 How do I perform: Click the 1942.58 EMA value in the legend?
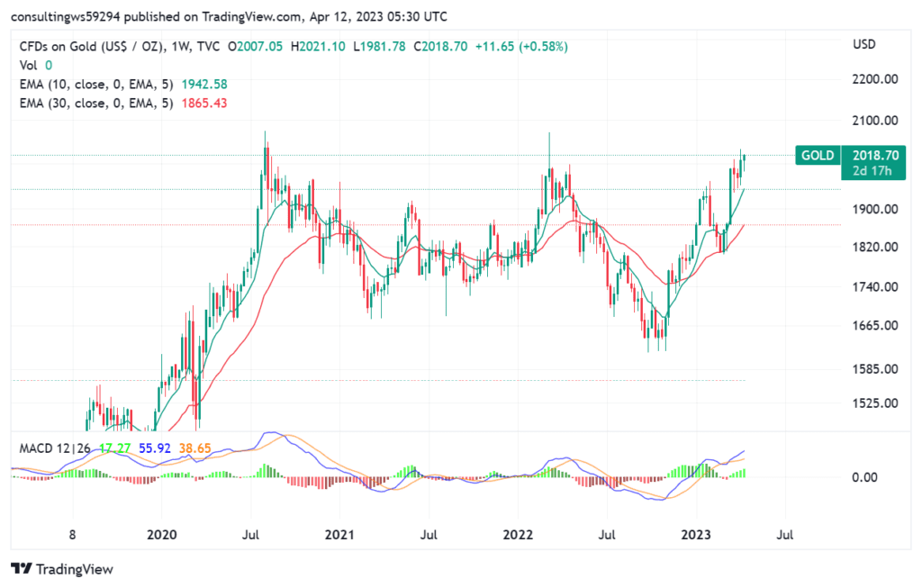point(203,84)
